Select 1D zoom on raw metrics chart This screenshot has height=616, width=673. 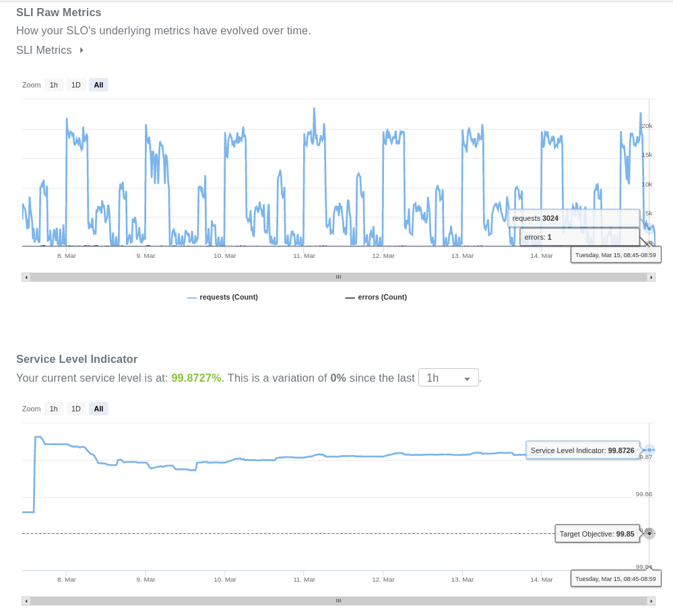(x=76, y=85)
